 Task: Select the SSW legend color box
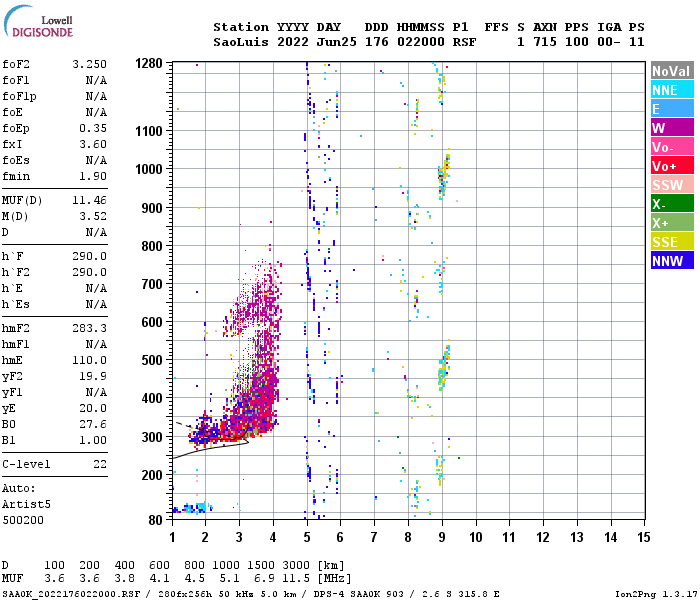point(672,185)
